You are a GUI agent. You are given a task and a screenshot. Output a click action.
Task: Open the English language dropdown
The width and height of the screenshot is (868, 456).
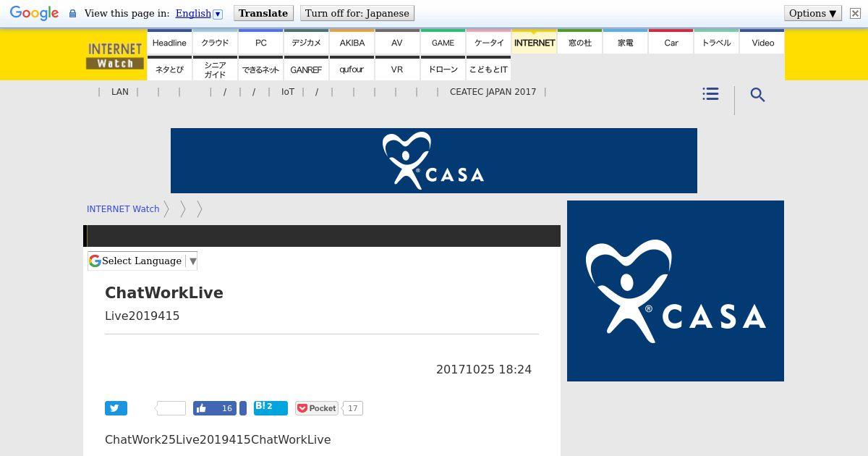coord(199,13)
